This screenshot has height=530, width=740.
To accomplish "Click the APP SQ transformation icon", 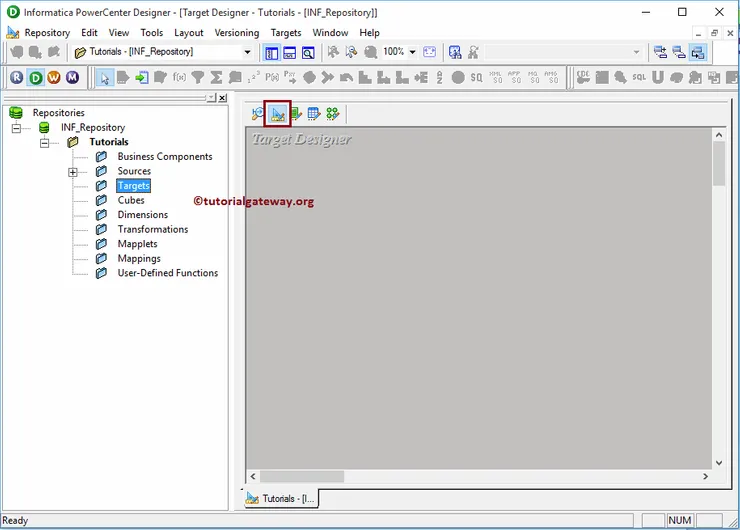I will pyautogui.click(x=514, y=77).
